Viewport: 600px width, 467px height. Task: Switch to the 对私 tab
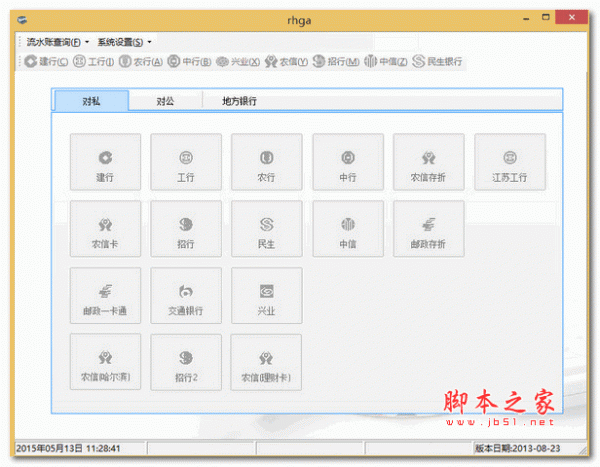point(91,101)
